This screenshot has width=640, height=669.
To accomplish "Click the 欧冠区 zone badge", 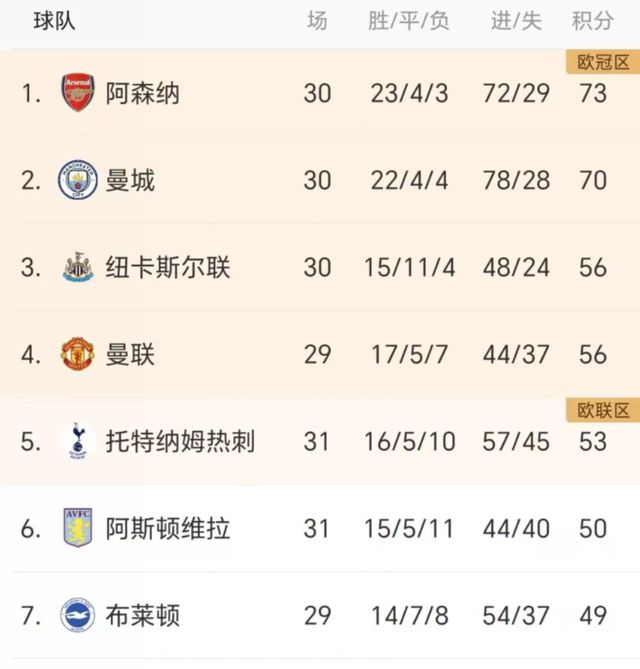I will click(603, 63).
